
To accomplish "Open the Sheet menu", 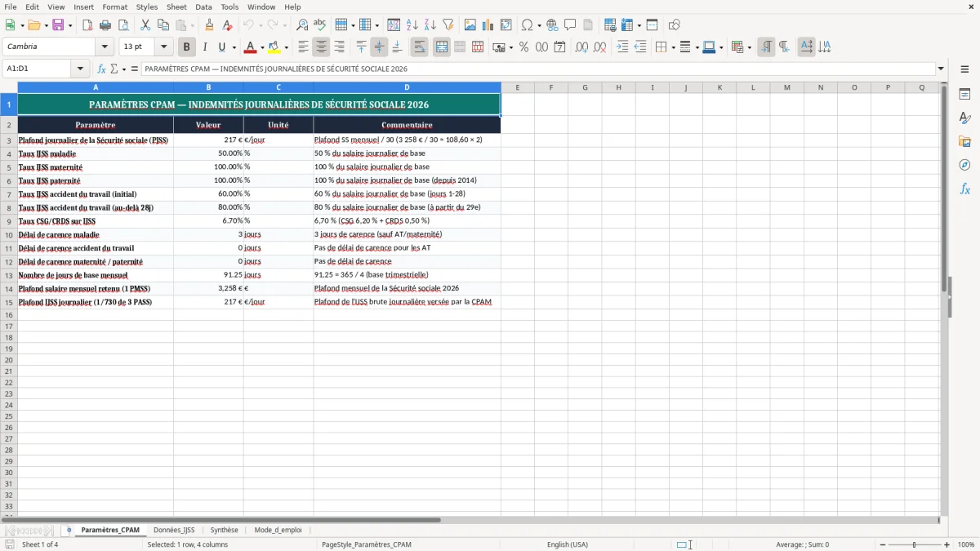I will pos(176,7).
